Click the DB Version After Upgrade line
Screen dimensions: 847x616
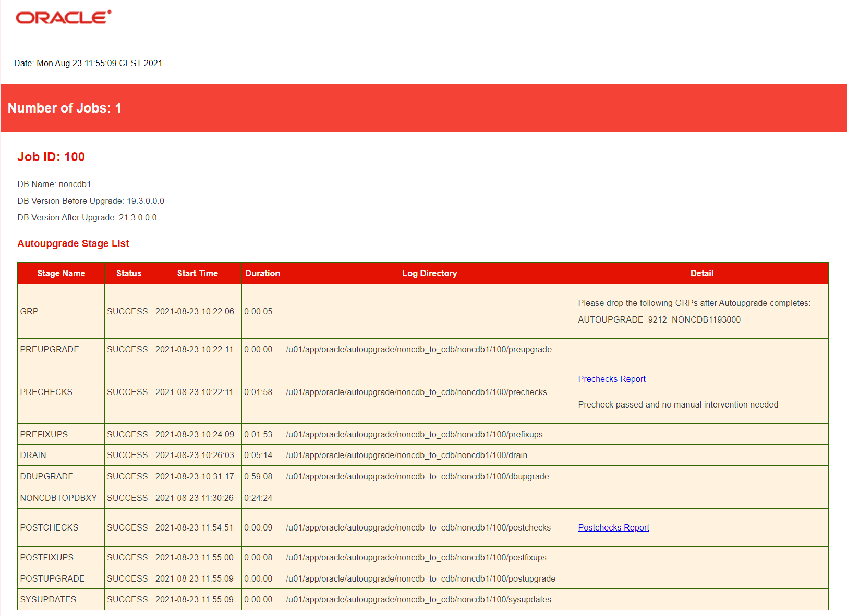click(87, 217)
